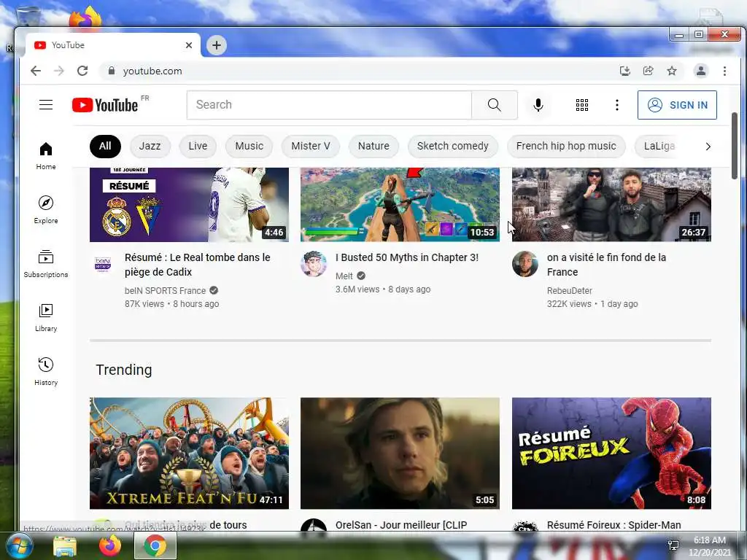Select the Mister V filter chip

[x=311, y=146]
